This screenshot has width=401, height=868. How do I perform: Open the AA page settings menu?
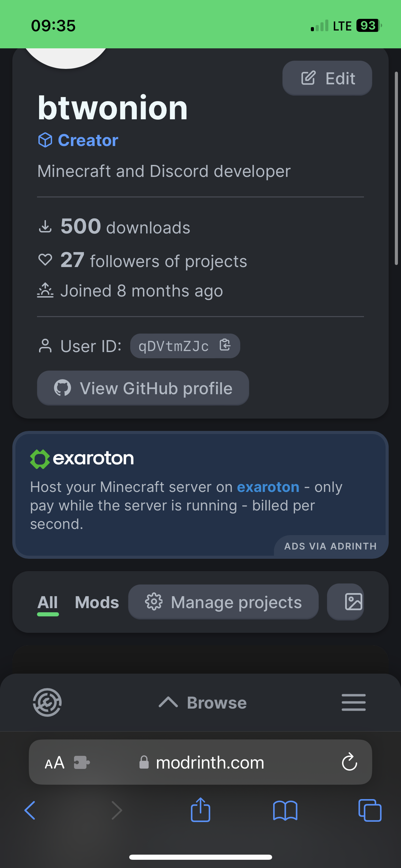54,762
